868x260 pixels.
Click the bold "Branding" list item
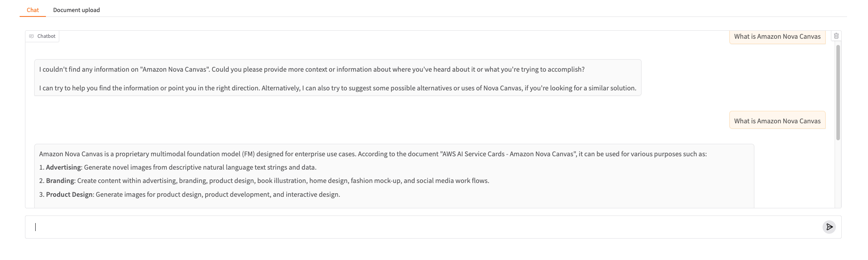pos(60,181)
